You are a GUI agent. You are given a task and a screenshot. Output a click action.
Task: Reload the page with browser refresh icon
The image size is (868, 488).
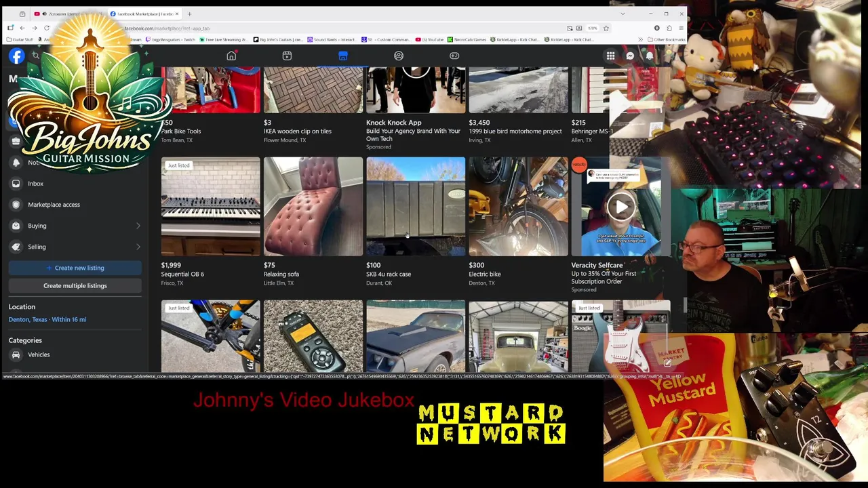click(47, 28)
